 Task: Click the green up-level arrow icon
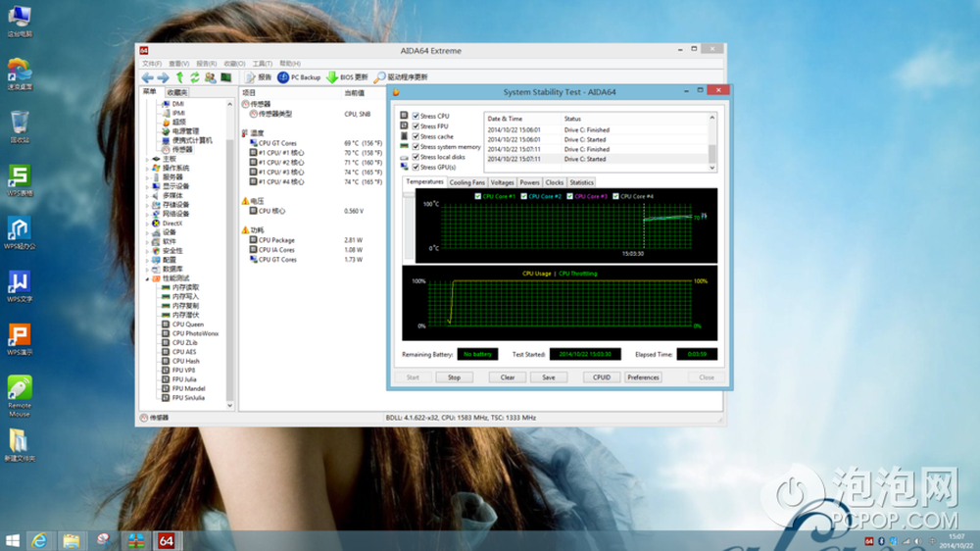tap(180, 76)
